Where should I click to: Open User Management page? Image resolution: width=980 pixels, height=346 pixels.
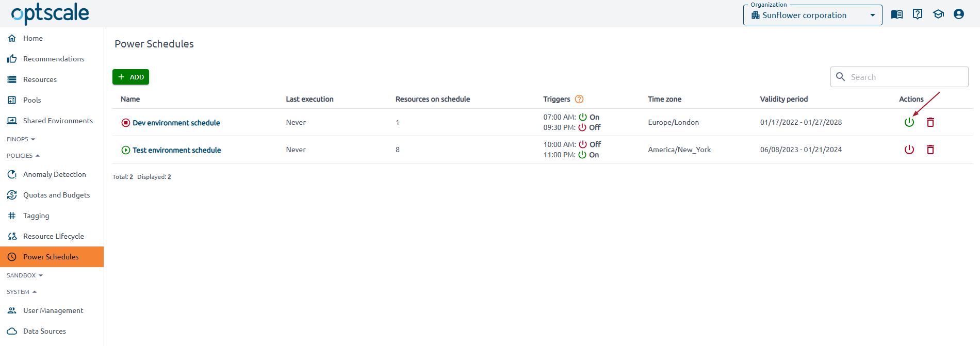tap(52, 310)
